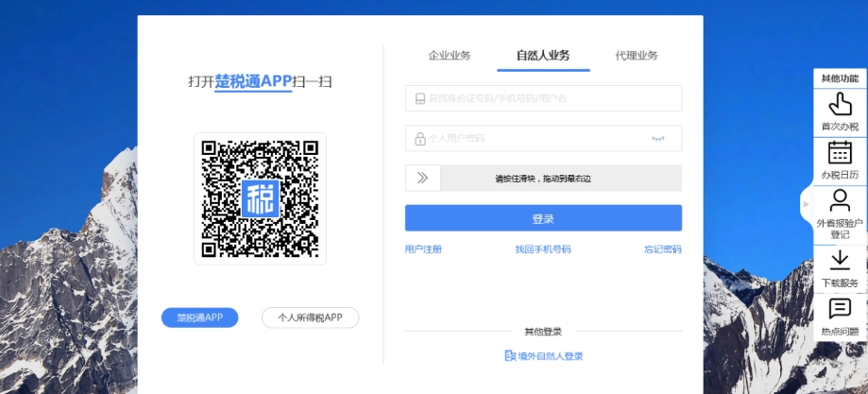Click the 楚税通APP underlined title link
This screenshot has width=868, height=394.
253,81
